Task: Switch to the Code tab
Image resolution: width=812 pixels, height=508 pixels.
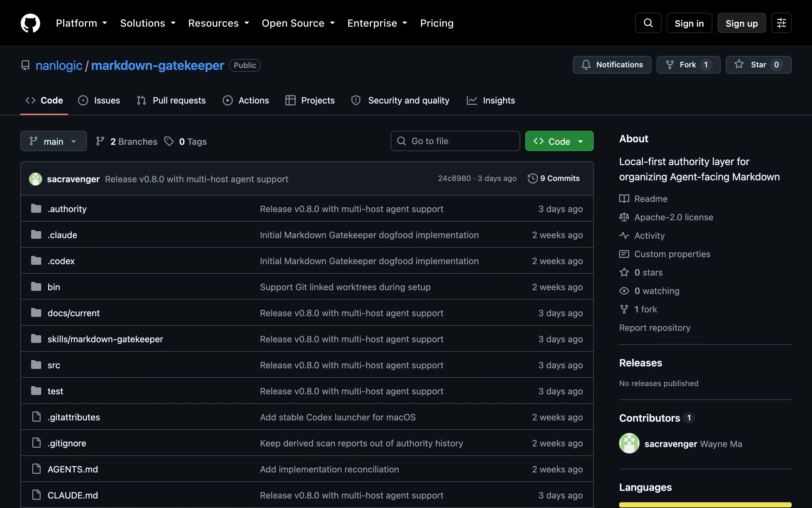Action: [x=44, y=100]
